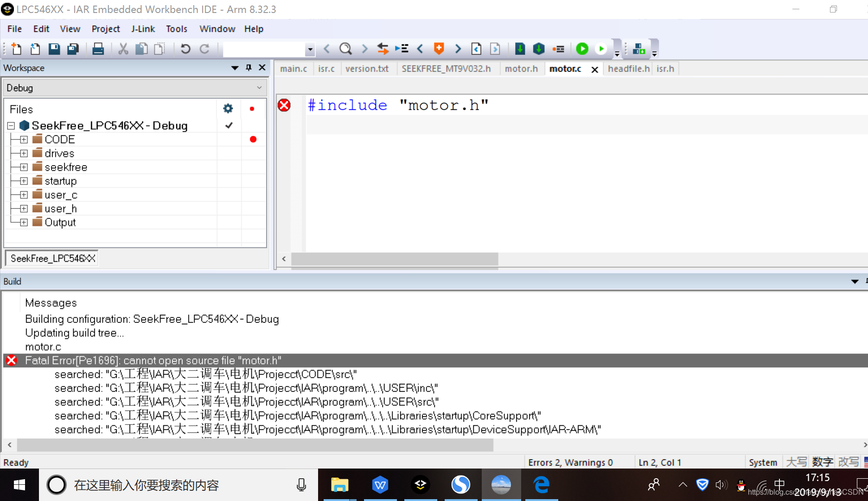The height and width of the screenshot is (501, 868).
Task: Click the Open file icon
Action: point(35,49)
